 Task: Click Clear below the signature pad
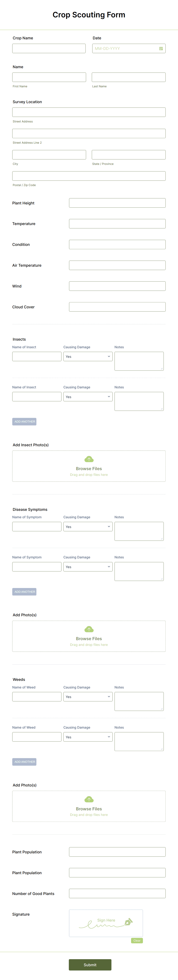137,940
